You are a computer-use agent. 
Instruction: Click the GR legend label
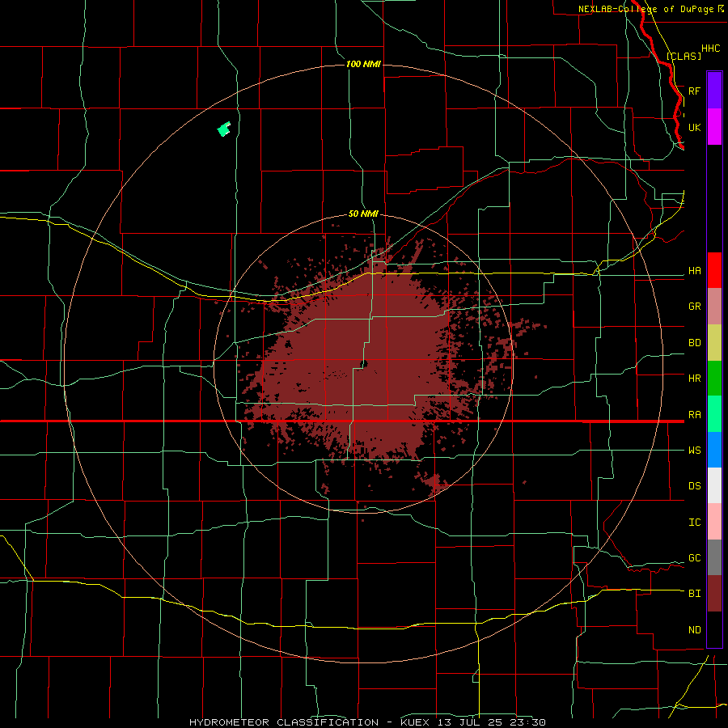[x=694, y=307]
